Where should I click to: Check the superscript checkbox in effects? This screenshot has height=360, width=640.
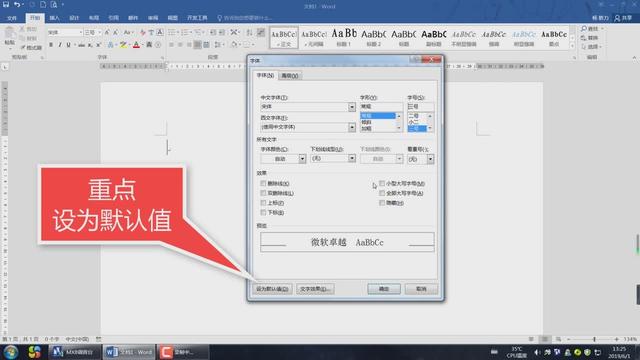(263, 202)
